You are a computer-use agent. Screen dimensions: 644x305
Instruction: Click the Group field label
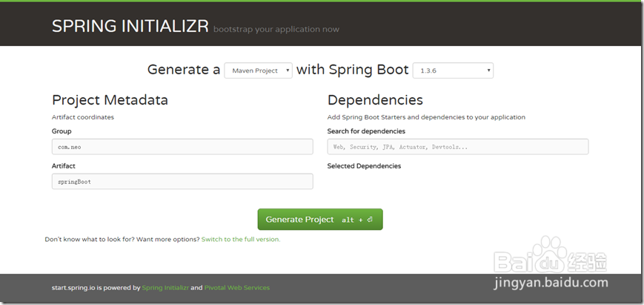click(62, 131)
